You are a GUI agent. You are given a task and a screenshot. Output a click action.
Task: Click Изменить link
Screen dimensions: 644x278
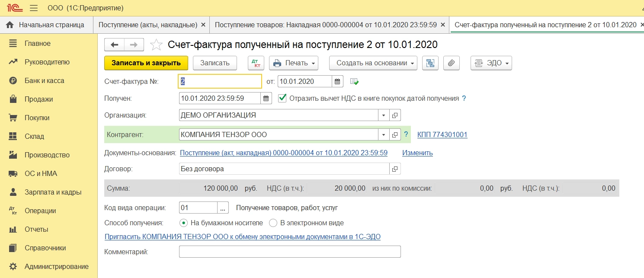[417, 153]
